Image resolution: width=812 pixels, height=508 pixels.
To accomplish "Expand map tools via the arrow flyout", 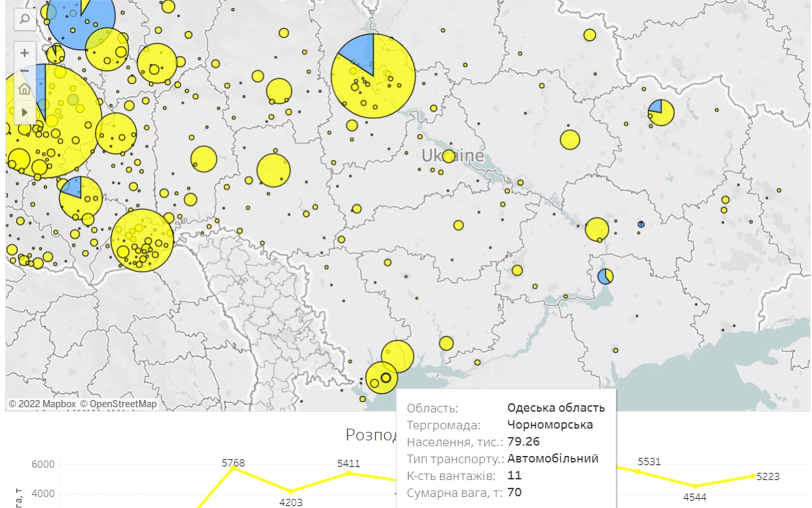I will pyautogui.click(x=24, y=112).
